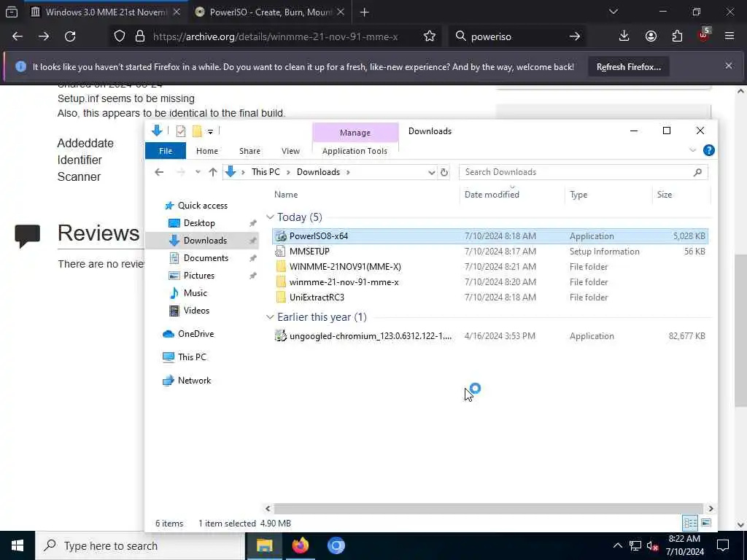Select This PC in the navigation pane
Viewport: 747px width, 560px height.
pos(192,357)
